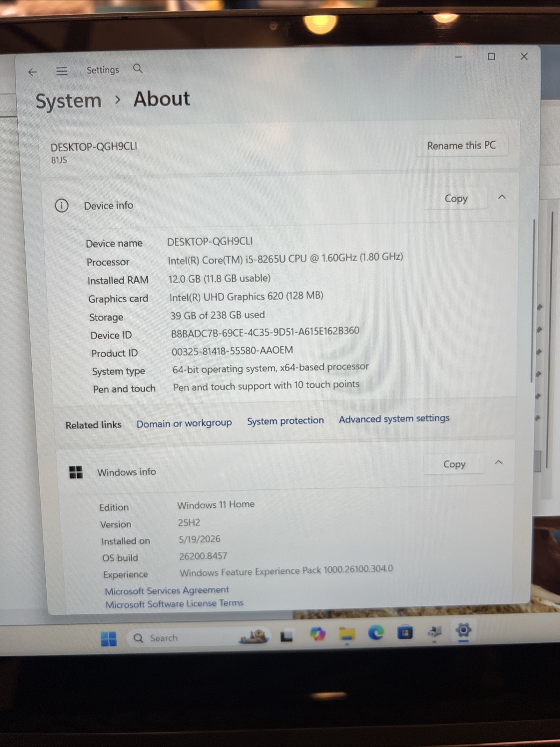Collapse the Device info section chevron

[502, 197]
